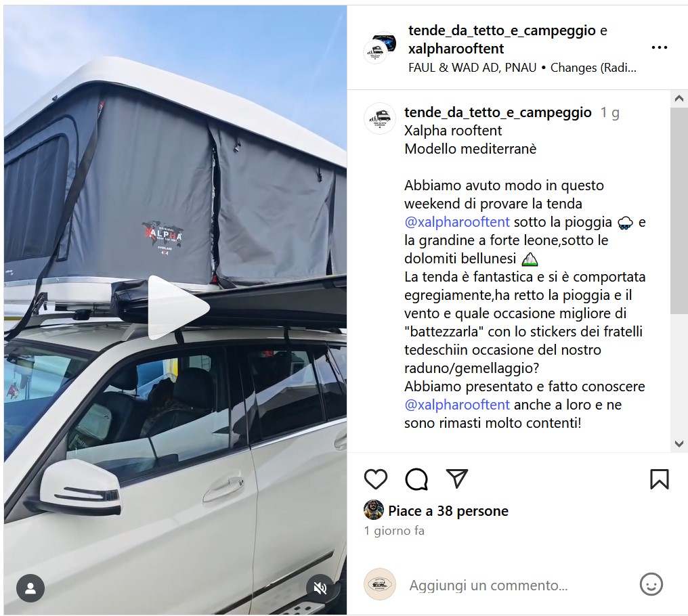Click the caption scrollbar thumb
This screenshot has width=688, height=616.
pos(679,211)
